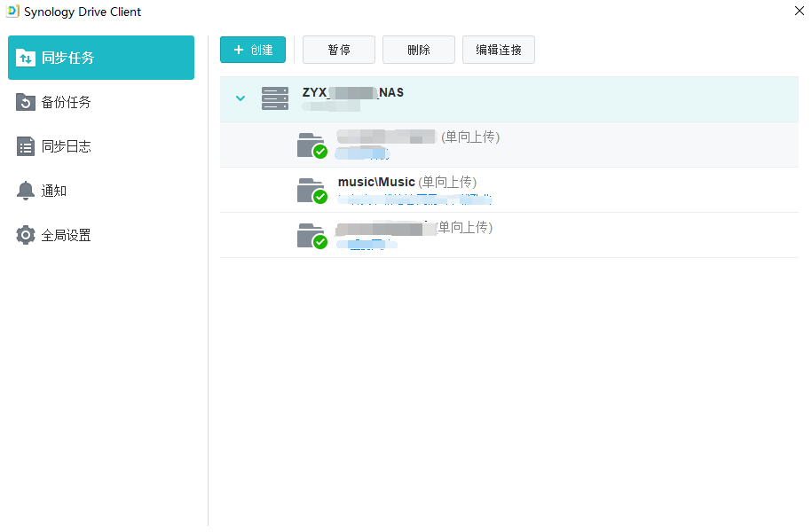This screenshot has height=532, width=812.
Task: Click the sync task arrows icon
Action: click(x=26, y=59)
